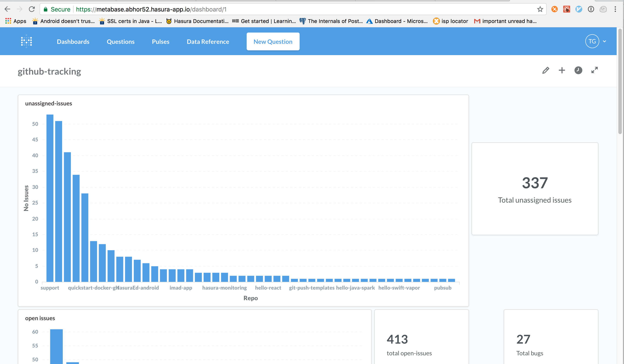Go back with the browser arrow
The width and height of the screenshot is (624, 364).
(7, 9)
